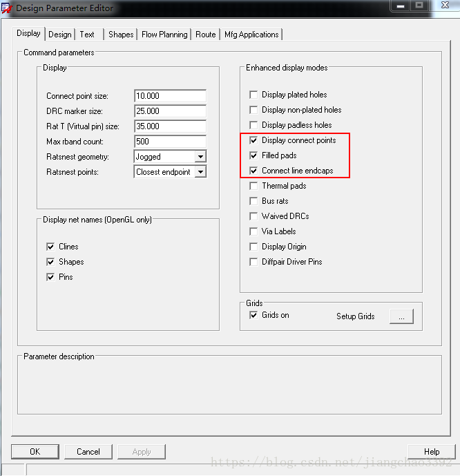
Task: Click the Design Parameter Editor title icon
Action: 6,8
